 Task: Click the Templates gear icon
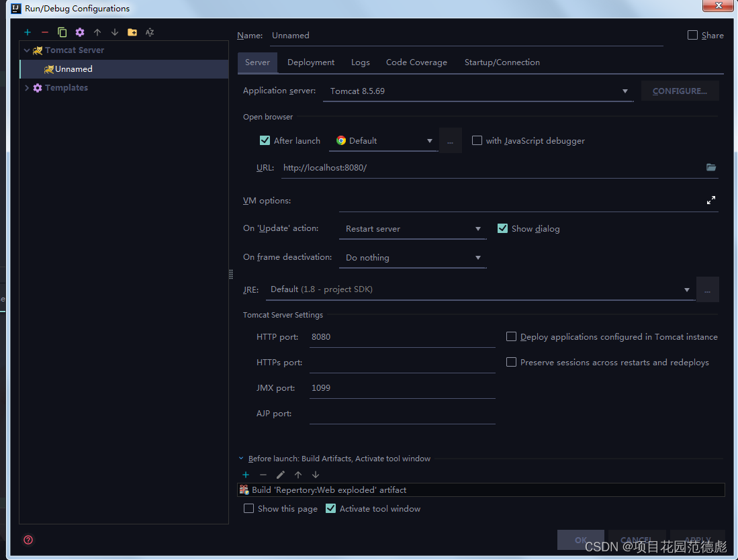point(38,88)
